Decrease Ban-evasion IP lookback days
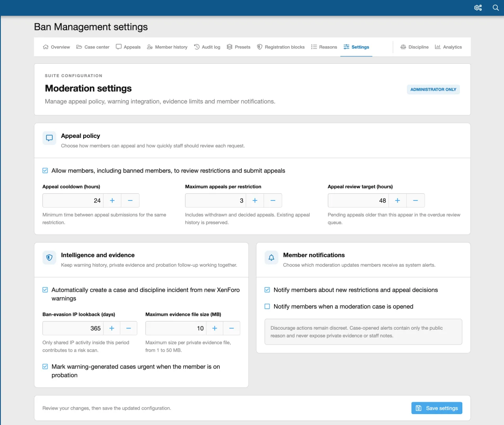 pos(128,328)
